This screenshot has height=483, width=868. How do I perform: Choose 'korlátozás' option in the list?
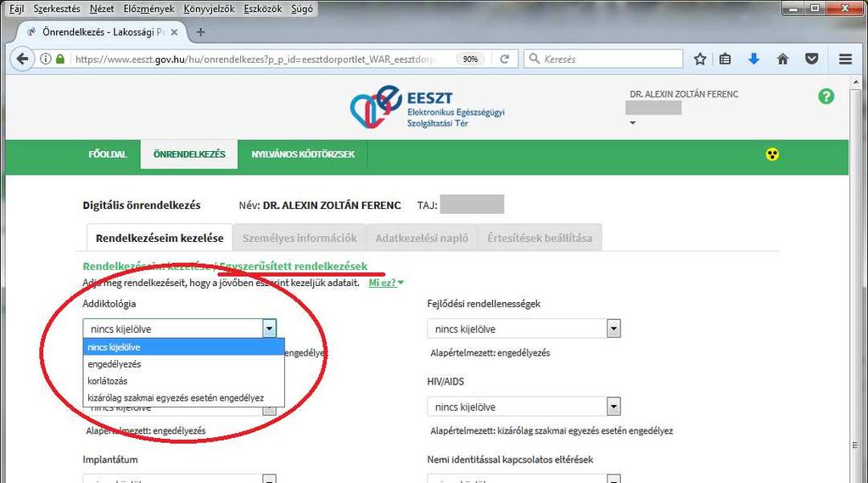pos(184,381)
